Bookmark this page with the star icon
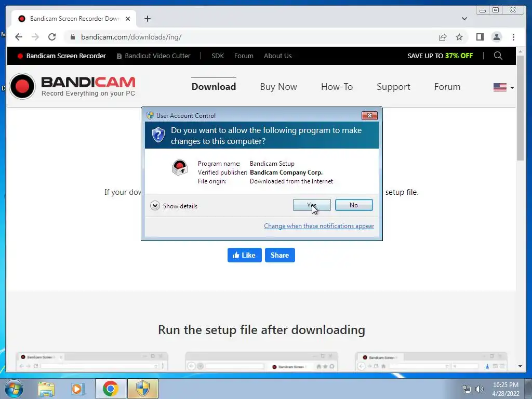 click(x=459, y=37)
